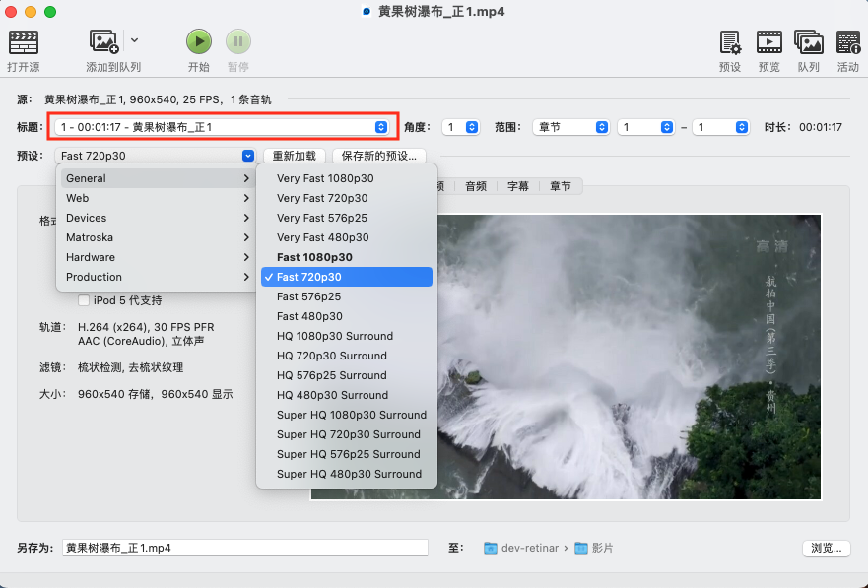Viewport: 868px width, 588px height.
Task: Open the Preview window icon
Action: tap(768, 42)
